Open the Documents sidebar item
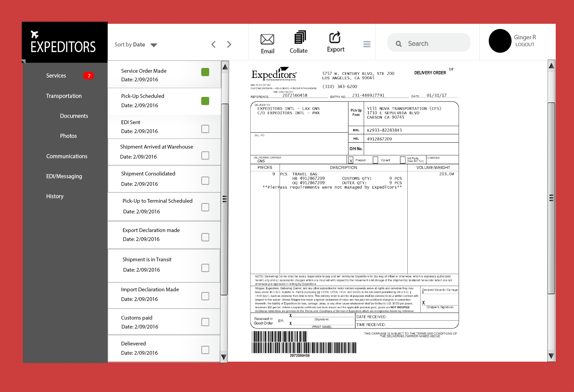This screenshot has height=392, width=574. coord(74,116)
